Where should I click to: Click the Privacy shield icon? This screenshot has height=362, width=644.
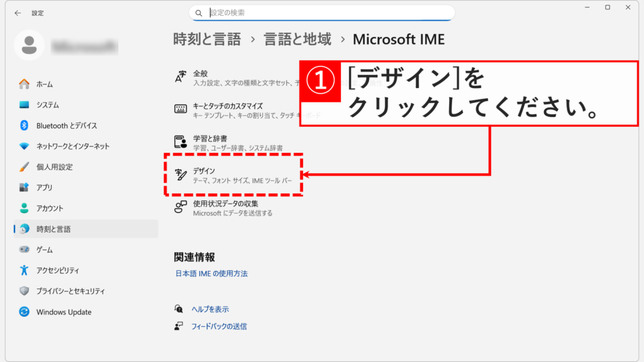[25, 290]
